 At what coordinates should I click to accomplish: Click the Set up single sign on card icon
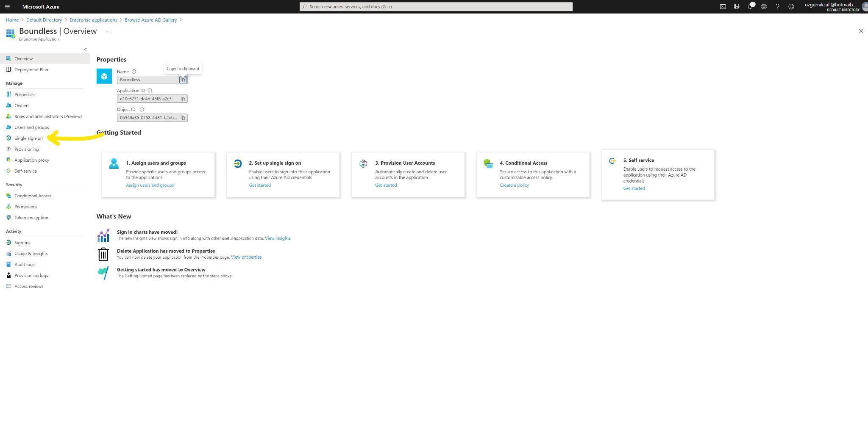[237, 163]
